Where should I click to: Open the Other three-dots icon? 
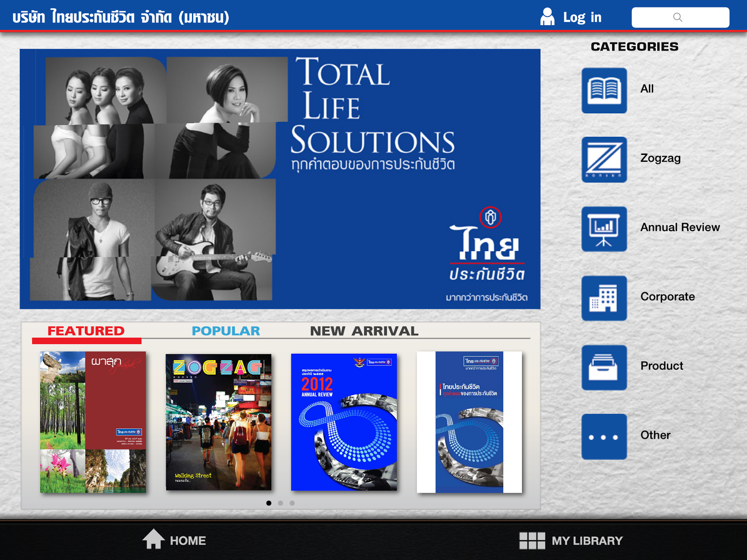click(604, 437)
